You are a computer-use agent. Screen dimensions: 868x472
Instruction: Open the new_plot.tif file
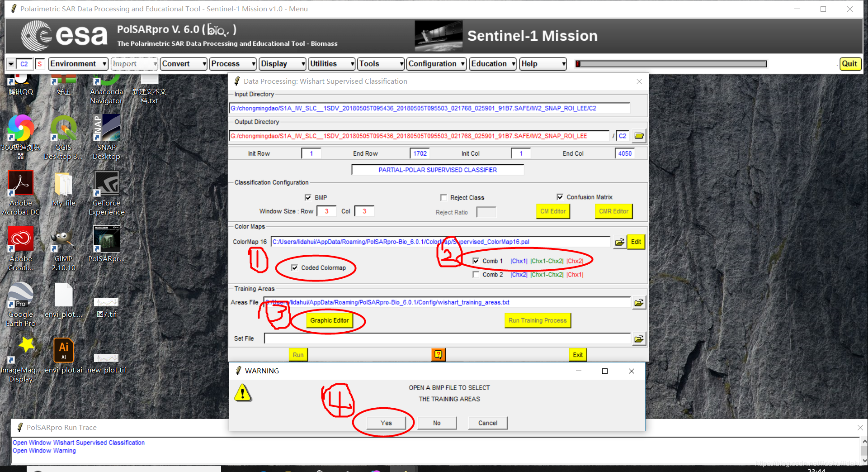[107, 363]
